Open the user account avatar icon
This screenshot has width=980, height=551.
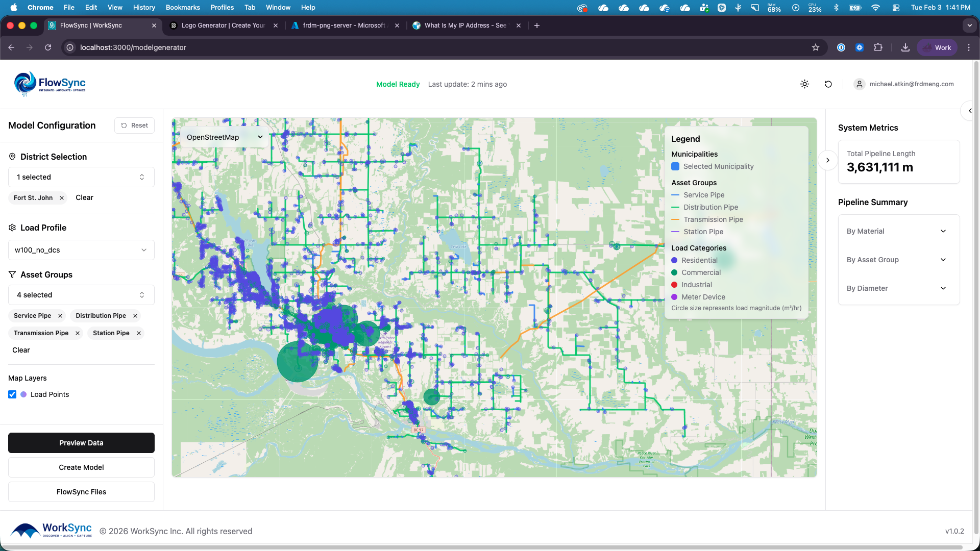[859, 84]
